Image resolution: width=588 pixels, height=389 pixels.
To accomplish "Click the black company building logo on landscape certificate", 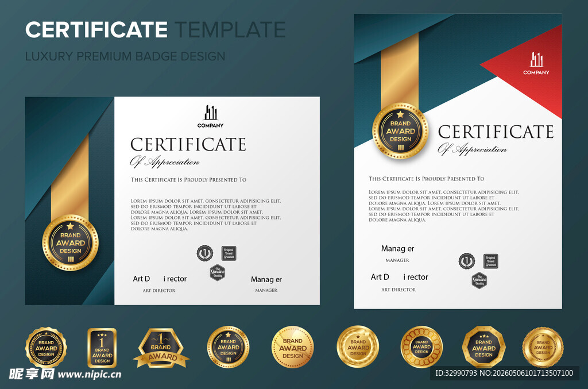I will [211, 113].
